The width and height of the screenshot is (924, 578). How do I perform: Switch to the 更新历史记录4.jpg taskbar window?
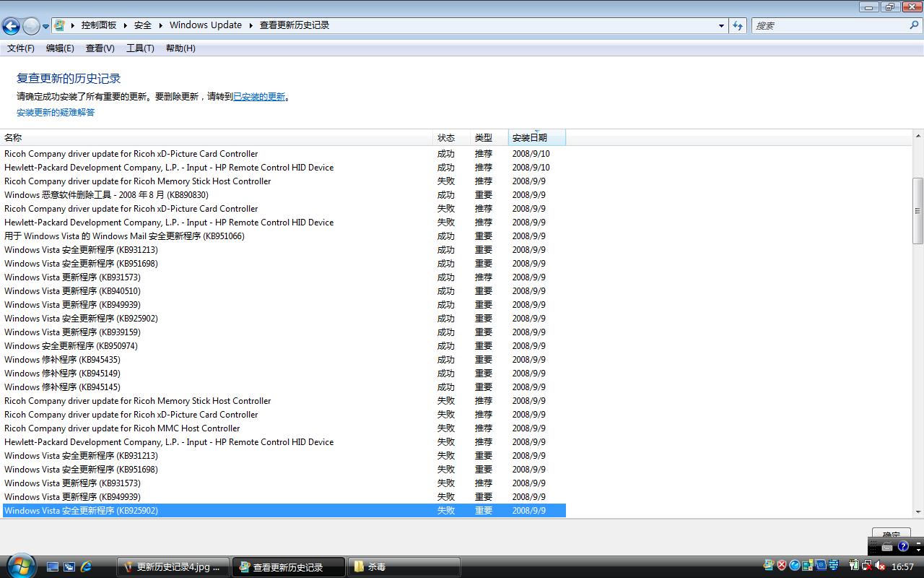pos(173,567)
